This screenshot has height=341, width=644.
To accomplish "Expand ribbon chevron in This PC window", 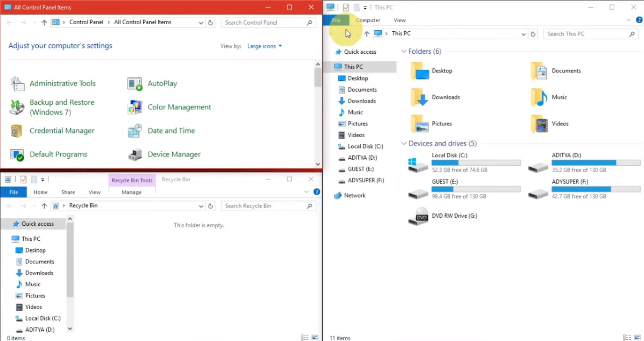I will 629,20.
